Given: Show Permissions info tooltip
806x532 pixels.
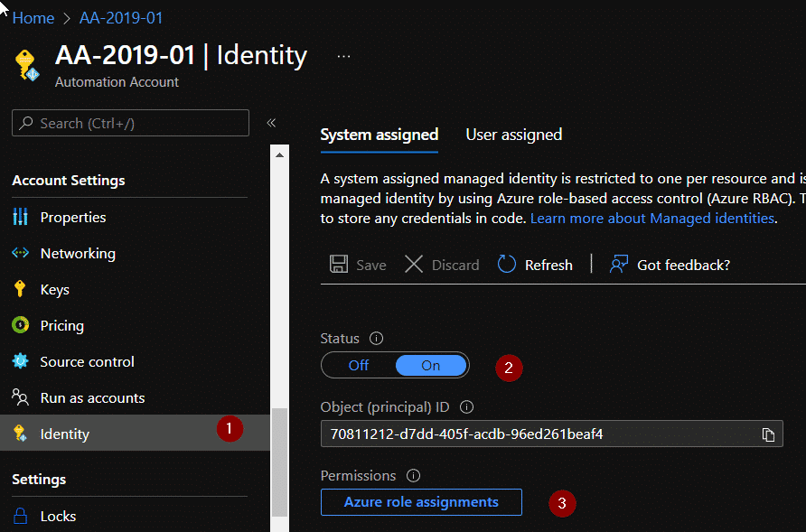Looking at the screenshot, I should [x=413, y=475].
